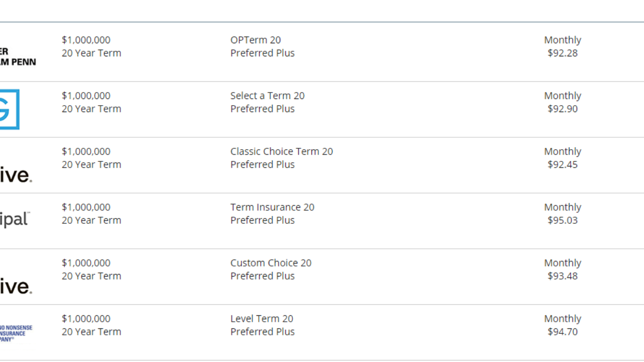Viewport: 644px width, 362px height.
Task: Choose the Classic Choice Term 20 plan
Action: tap(281, 152)
